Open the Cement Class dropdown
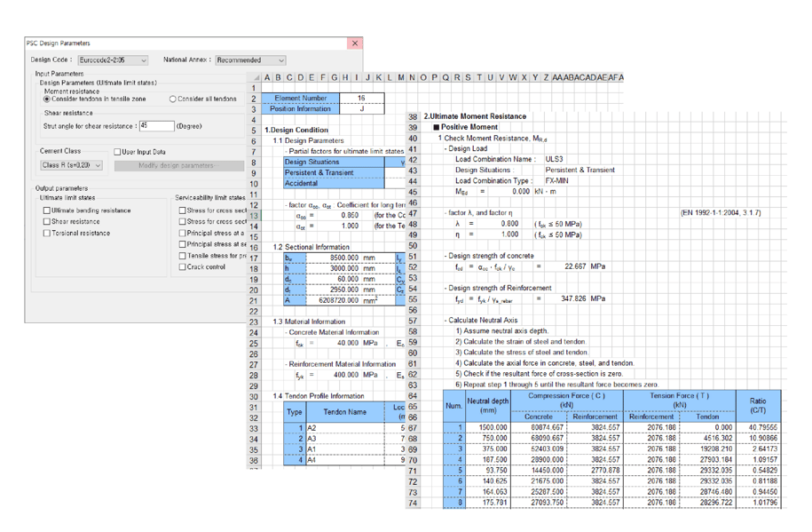The image size is (812, 532). pos(72,165)
